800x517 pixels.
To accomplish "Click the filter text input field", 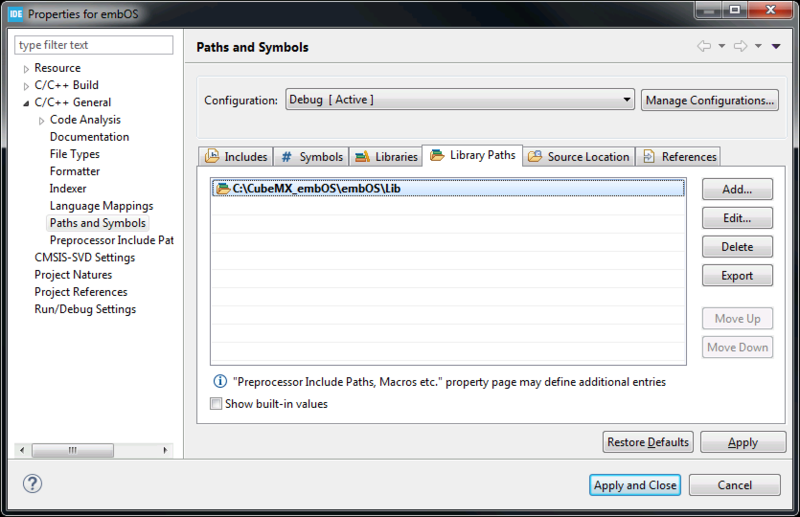I will (94, 45).
